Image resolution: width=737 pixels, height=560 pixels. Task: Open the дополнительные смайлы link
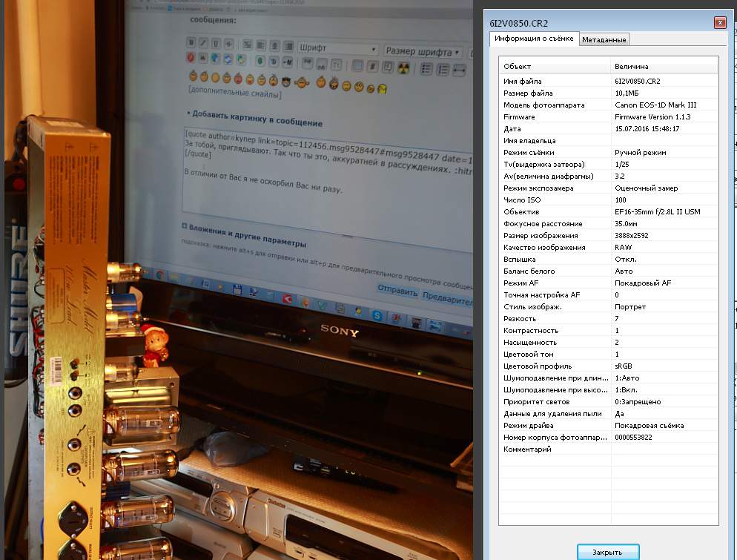pos(234,94)
